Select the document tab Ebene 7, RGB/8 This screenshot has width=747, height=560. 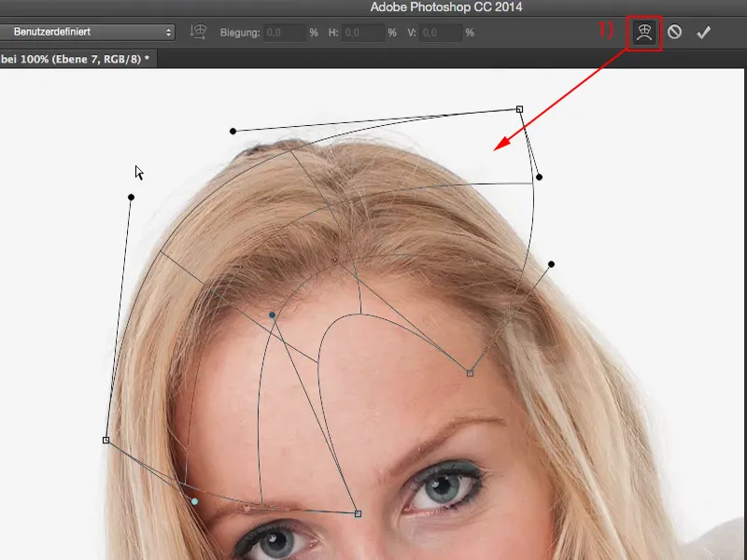[x=77, y=59]
